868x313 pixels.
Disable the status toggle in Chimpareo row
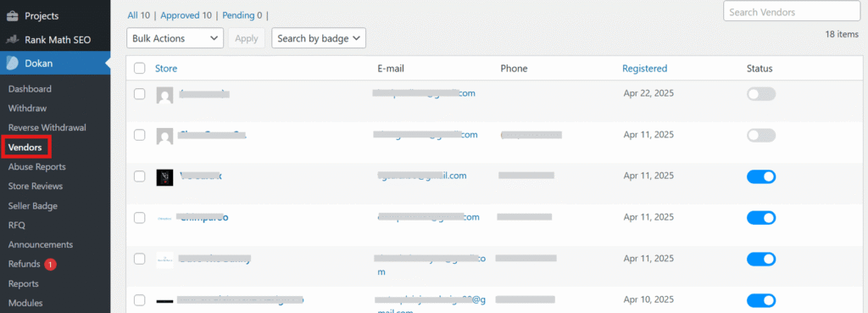pyautogui.click(x=761, y=218)
